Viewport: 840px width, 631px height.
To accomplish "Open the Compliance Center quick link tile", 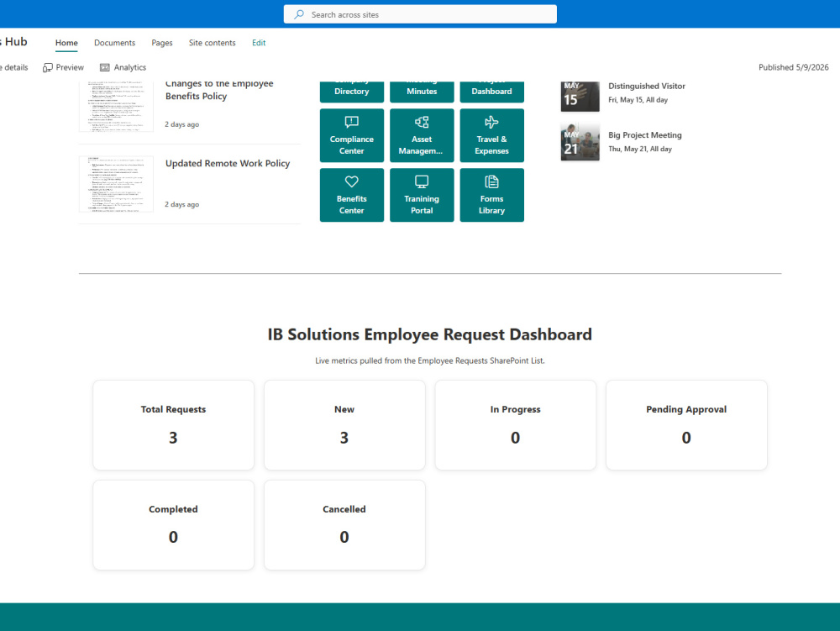I will coord(351,135).
